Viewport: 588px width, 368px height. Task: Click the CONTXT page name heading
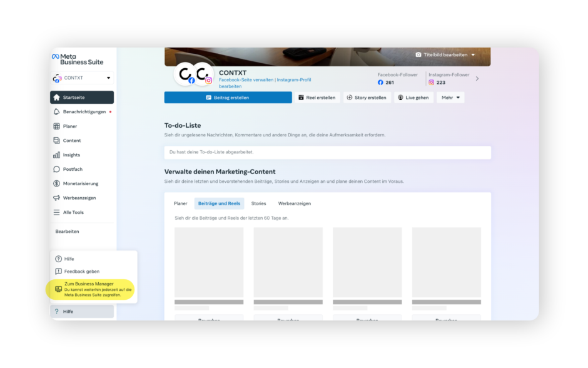pos(233,73)
